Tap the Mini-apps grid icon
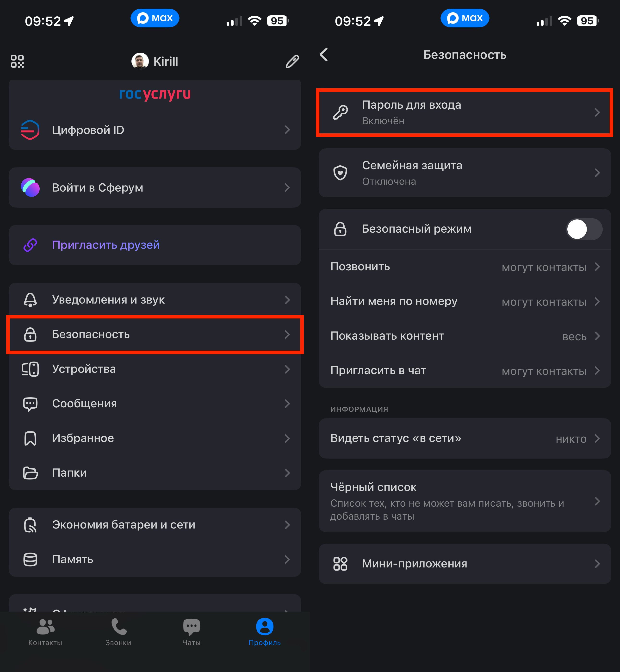 (x=340, y=564)
